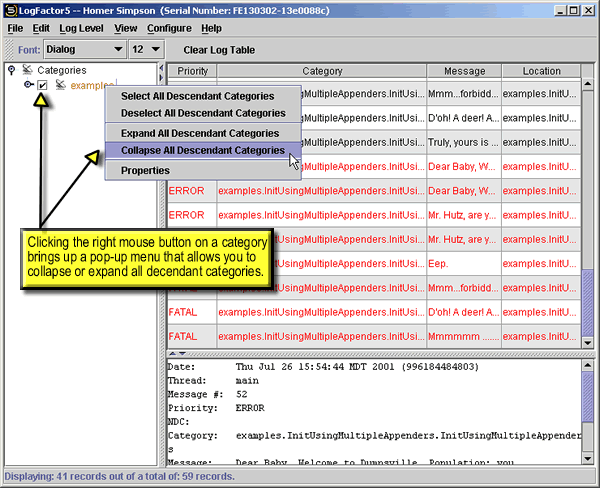
Task: Uncheck the examples category checkbox
Action: coord(43,86)
